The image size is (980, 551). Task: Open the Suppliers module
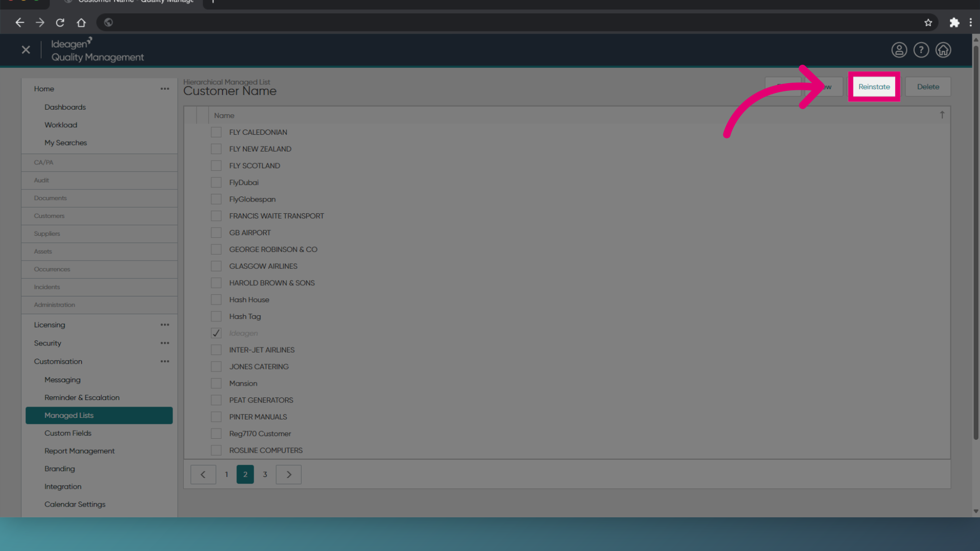pyautogui.click(x=100, y=234)
